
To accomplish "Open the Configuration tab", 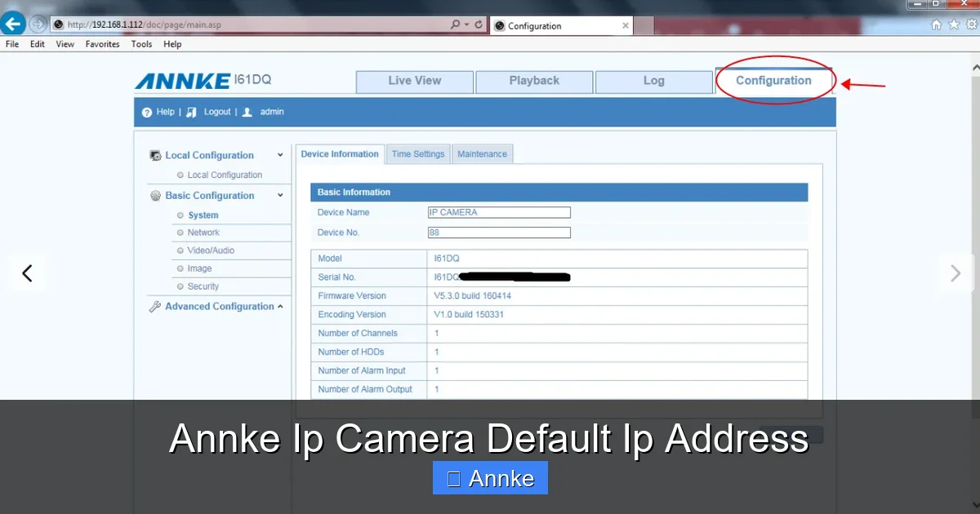I will pos(773,81).
